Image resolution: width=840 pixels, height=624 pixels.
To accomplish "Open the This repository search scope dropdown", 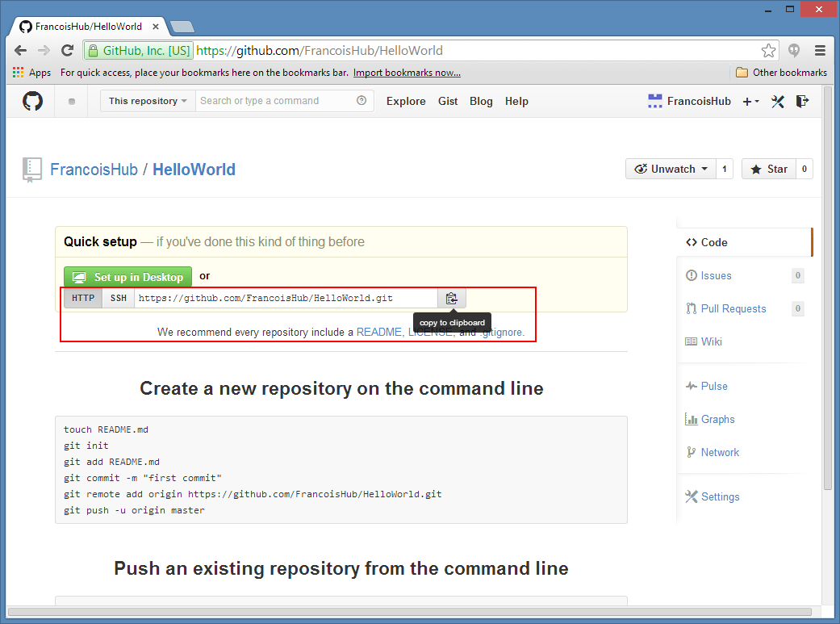I will point(148,101).
